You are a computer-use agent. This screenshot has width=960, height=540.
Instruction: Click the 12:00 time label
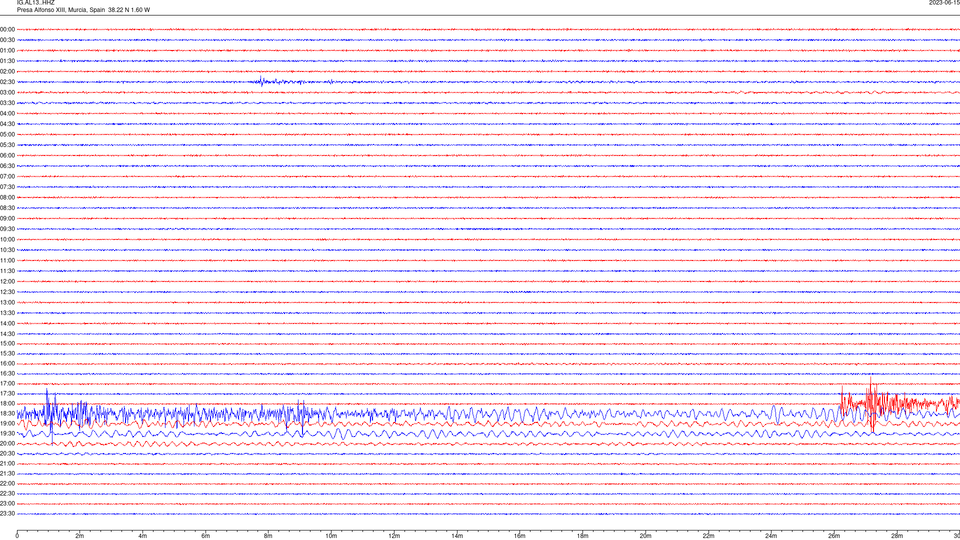tap(7, 282)
